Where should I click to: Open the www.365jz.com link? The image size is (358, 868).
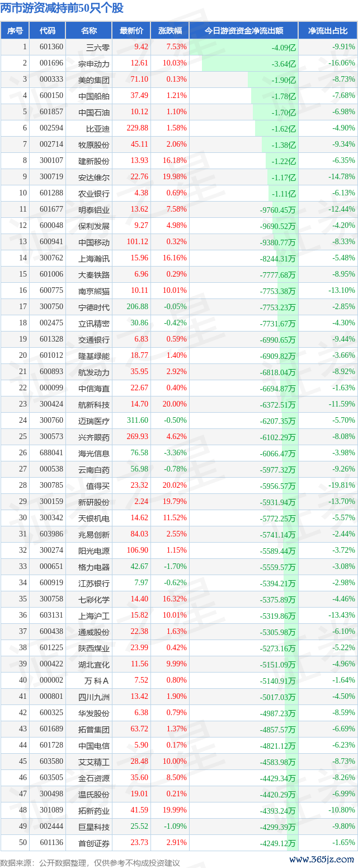click(x=322, y=860)
